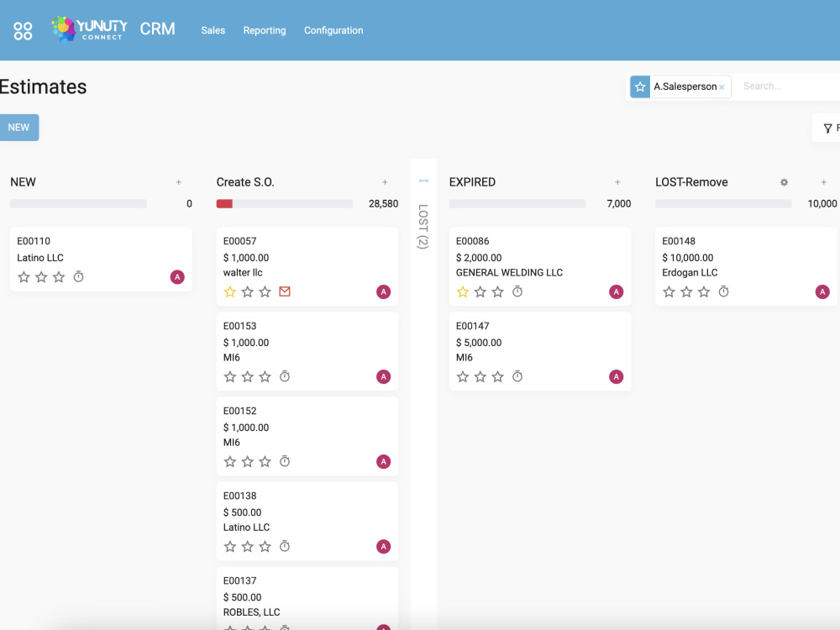Open the Configuration menu
The width and height of the screenshot is (840, 630).
coord(333,30)
